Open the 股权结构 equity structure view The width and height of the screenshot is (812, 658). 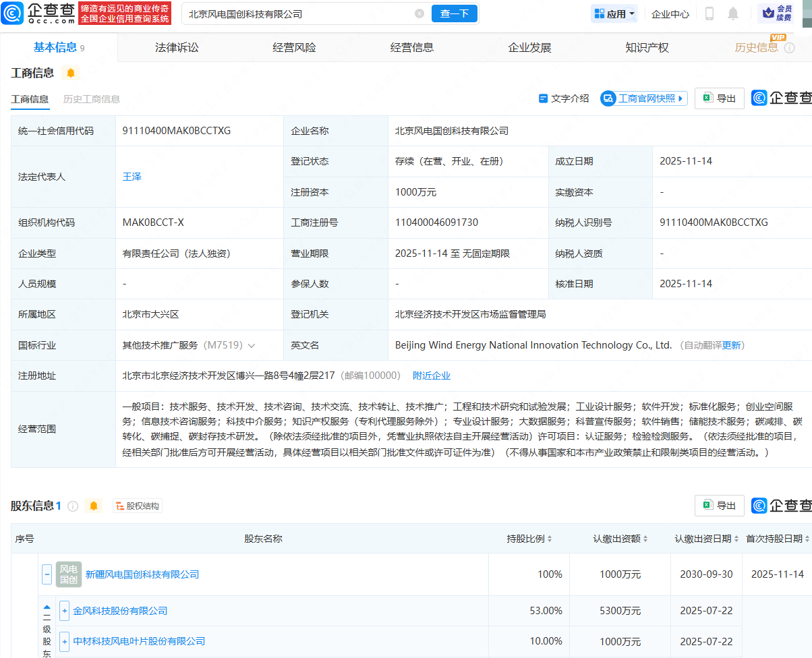click(137, 505)
